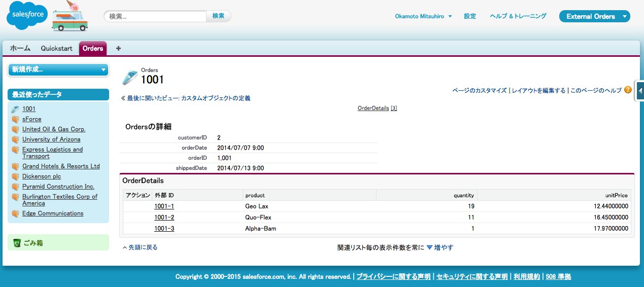Viewport: 644px width, 287px height.
Task: Open the Okamoto Mitsuhiro user menu
Action: click(423, 16)
